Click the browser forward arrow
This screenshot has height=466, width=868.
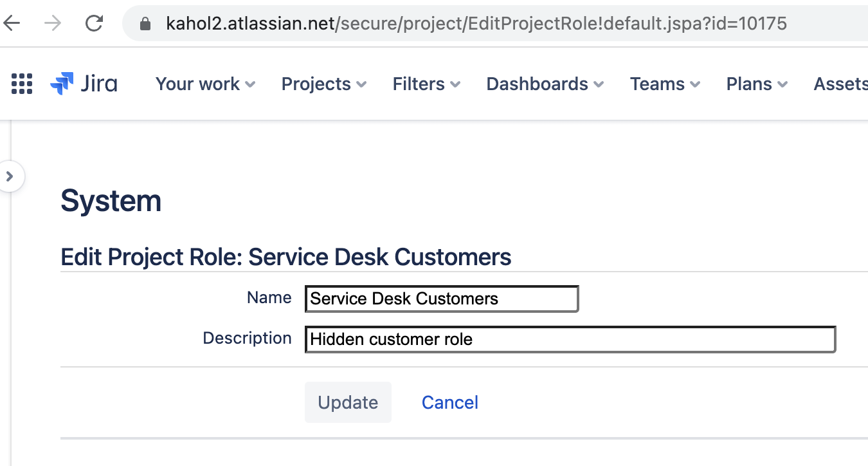(x=53, y=23)
